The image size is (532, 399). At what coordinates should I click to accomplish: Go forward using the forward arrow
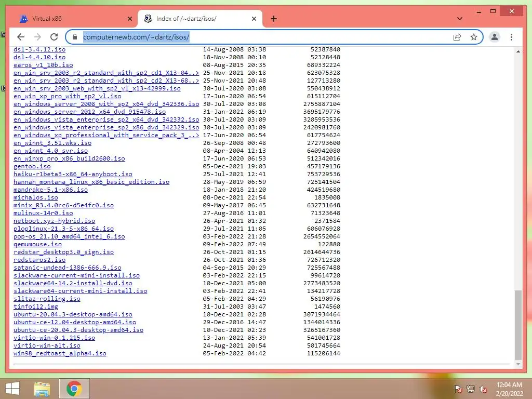(37, 37)
